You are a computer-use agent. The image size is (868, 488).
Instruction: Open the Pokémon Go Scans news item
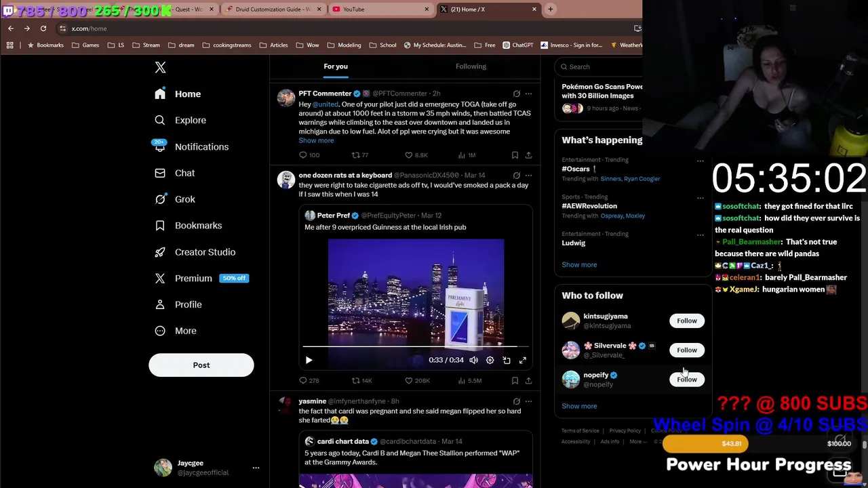tap(601, 91)
